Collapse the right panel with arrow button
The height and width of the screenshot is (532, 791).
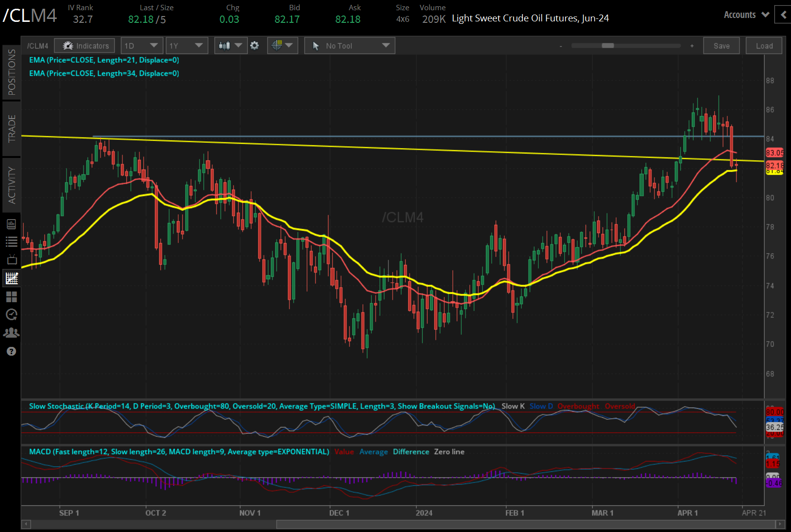click(x=783, y=15)
